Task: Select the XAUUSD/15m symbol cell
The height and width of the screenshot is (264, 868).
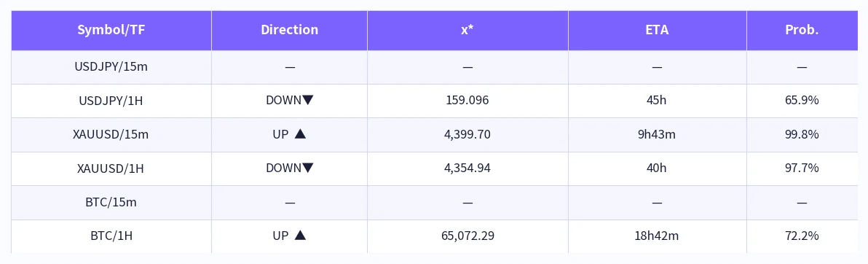Action: 111,135
